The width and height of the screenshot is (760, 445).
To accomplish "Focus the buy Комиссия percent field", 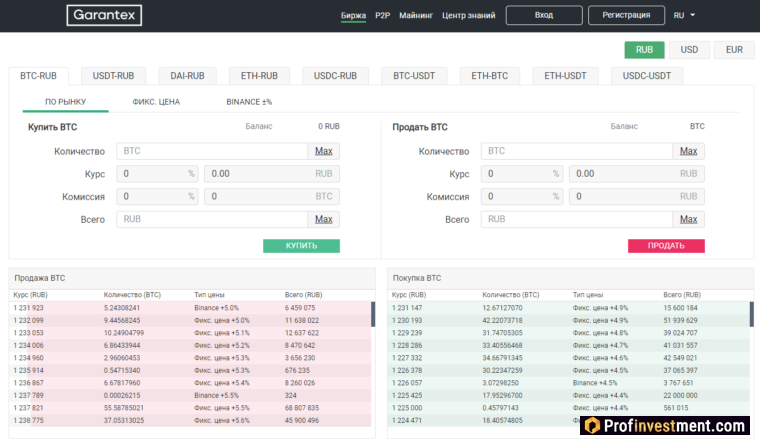I will tap(157, 197).
